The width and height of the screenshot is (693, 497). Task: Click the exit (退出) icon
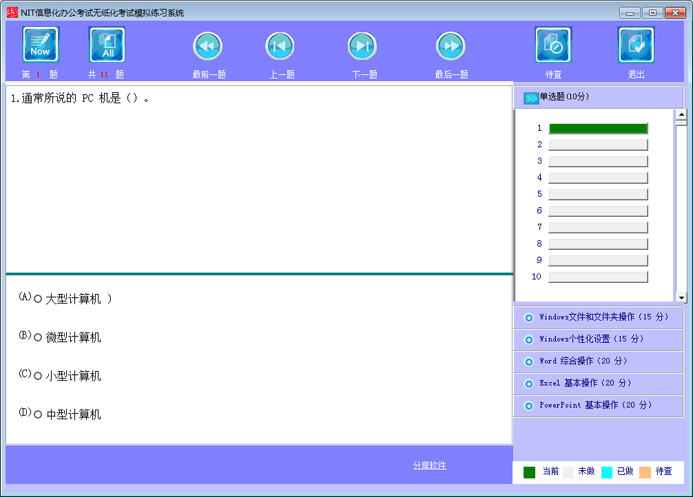[x=636, y=45]
